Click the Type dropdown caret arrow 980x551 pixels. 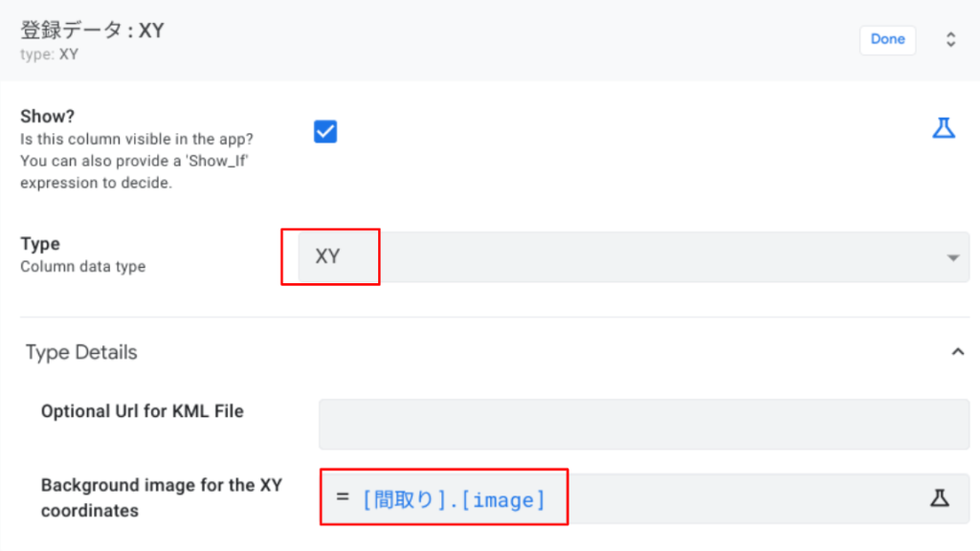tap(952, 258)
